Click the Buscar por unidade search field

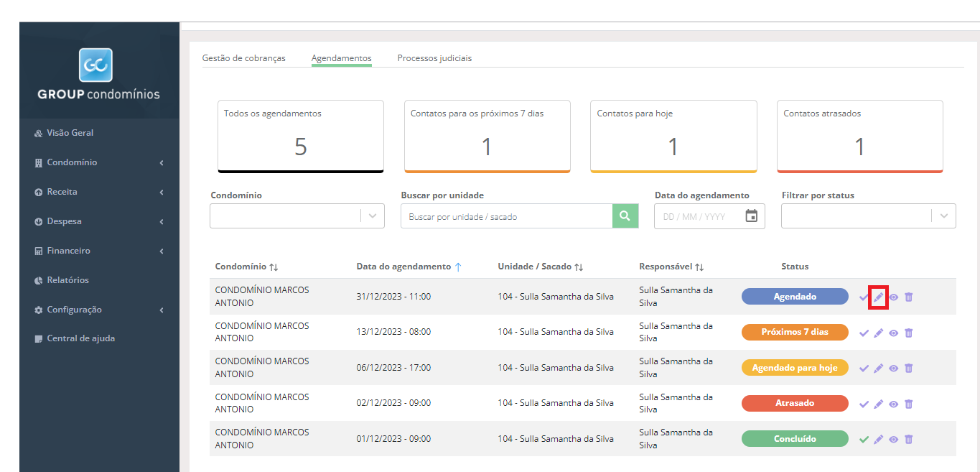506,216
